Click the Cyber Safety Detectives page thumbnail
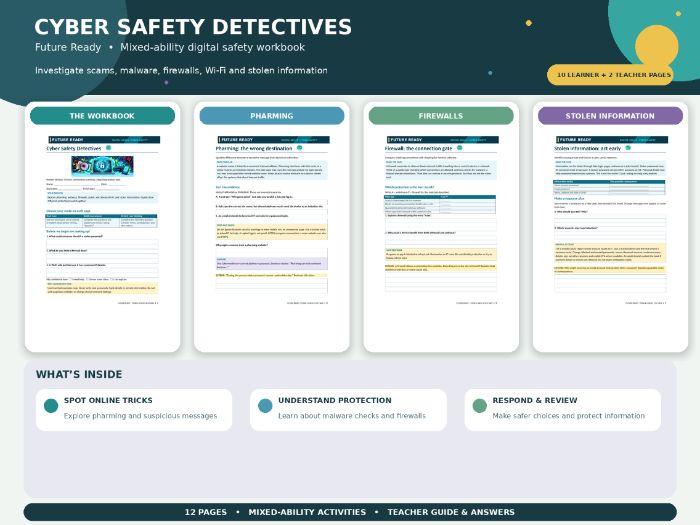Image resolution: width=700 pixels, height=525 pixels. point(102,221)
